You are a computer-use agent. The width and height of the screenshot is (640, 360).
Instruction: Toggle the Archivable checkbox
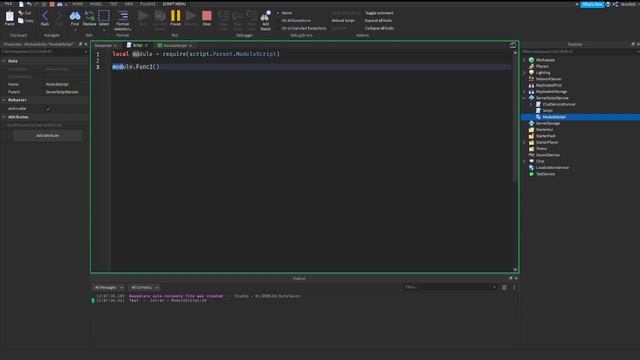coord(48,109)
